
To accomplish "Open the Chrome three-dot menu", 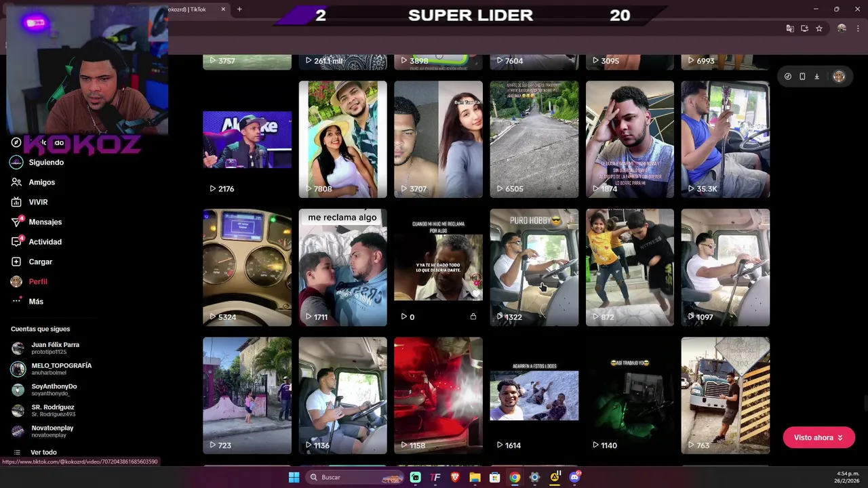I will click(859, 28).
